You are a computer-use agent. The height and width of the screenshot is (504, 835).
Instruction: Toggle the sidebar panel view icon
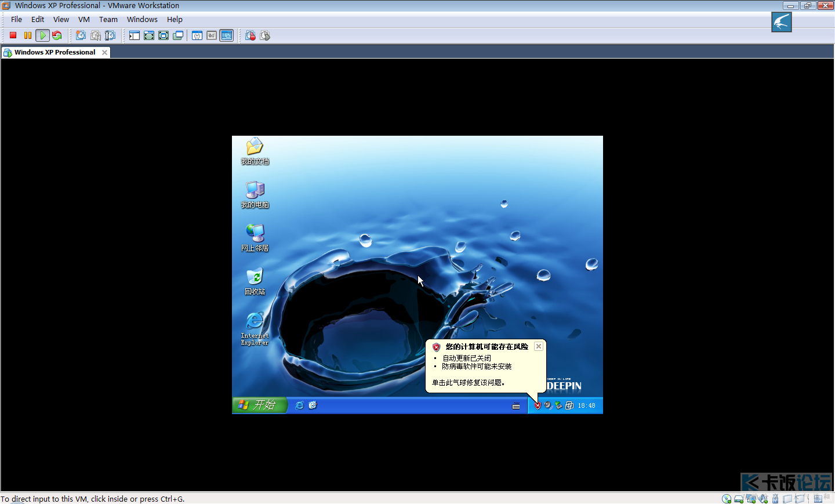[x=135, y=35]
